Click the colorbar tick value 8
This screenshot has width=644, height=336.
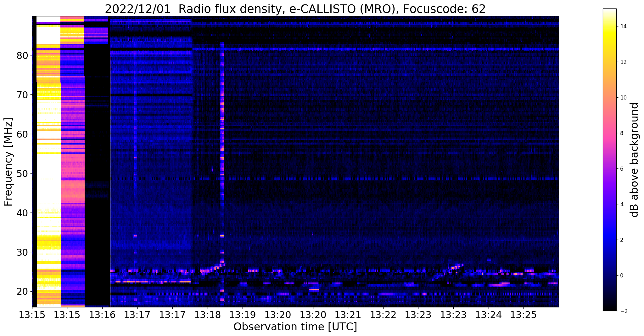(622, 133)
